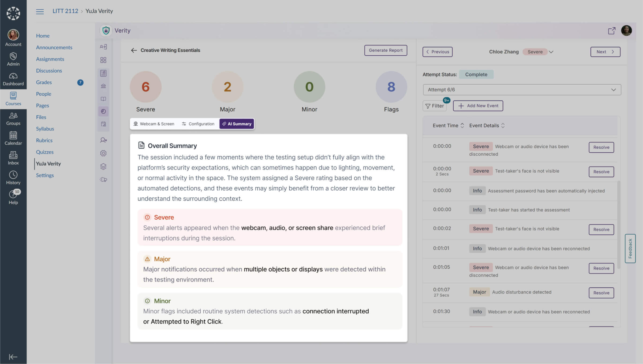Click the Generate Report button

coord(386,50)
